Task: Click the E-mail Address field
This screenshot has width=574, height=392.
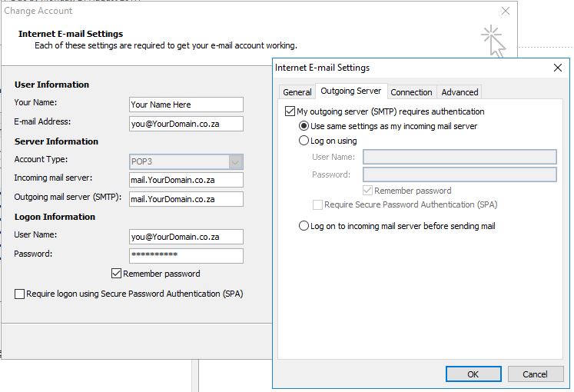Action: click(x=186, y=124)
